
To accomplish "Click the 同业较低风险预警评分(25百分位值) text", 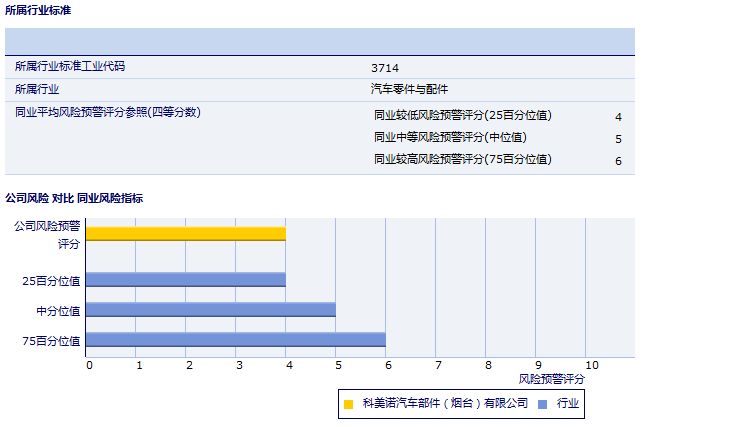I will pyautogui.click(x=462, y=115).
